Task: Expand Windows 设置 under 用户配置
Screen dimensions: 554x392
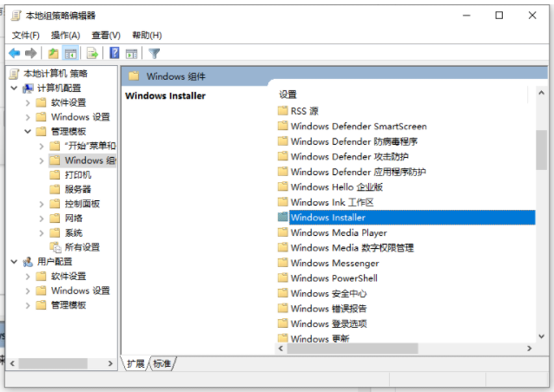Action: coord(28,291)
